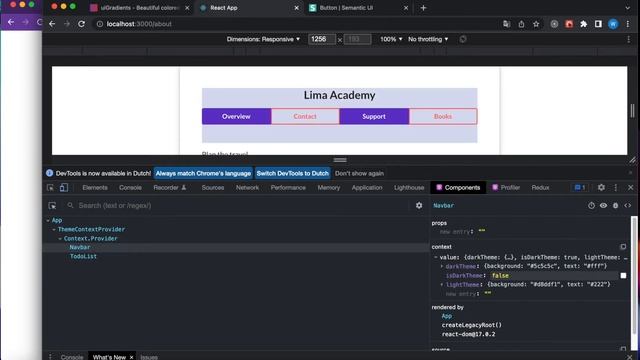The width and height of the screenshot is (640, 360).
Task: Open the Profiler tab
Action: (506, 188)
